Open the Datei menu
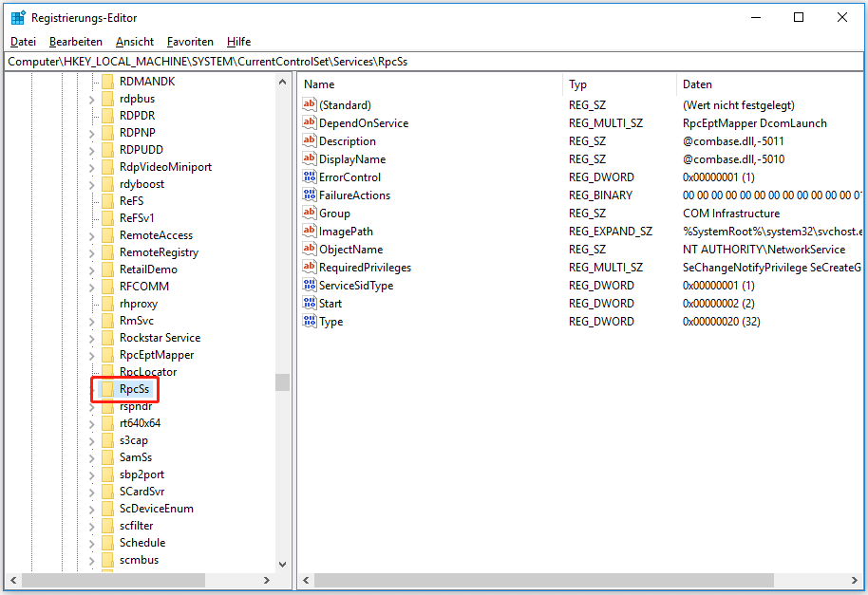The width and height of the screenshot is (868, 595). [x=23, y=42]
